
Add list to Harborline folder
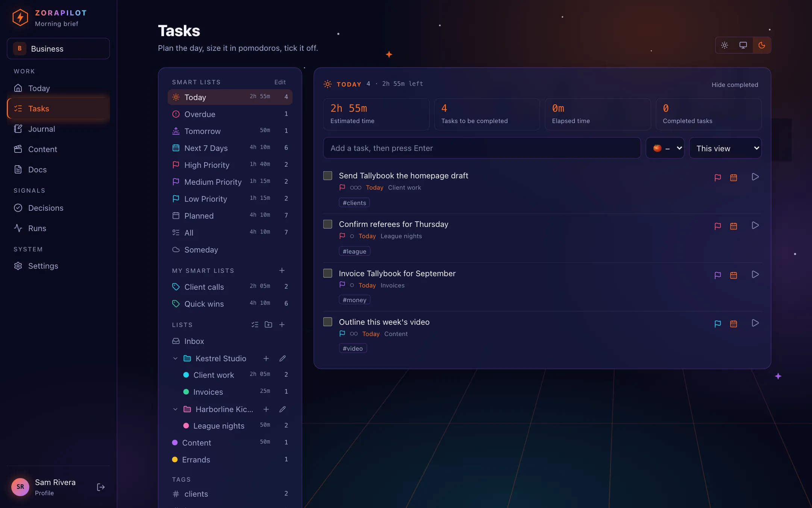click(x=266, y=409)
